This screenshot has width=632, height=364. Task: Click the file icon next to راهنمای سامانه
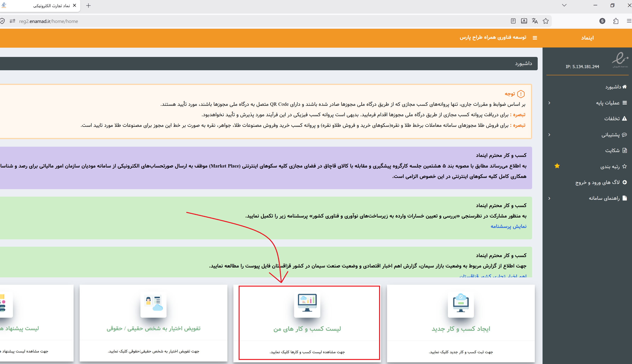[x=624, y=198]
